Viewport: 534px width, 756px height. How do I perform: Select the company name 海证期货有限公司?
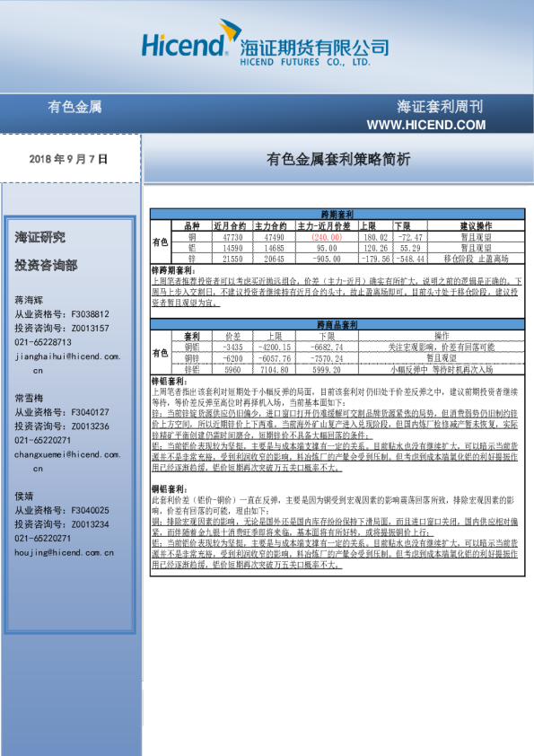(314, 48)
